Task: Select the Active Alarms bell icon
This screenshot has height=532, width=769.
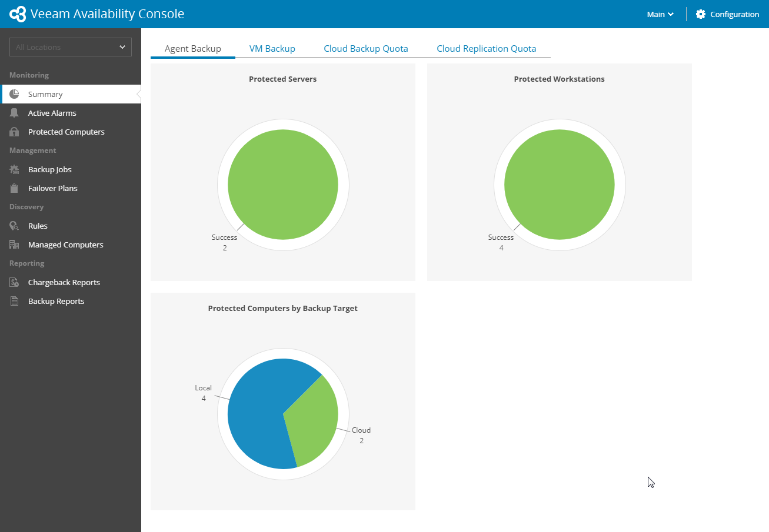Action: [x=14, y=113]
